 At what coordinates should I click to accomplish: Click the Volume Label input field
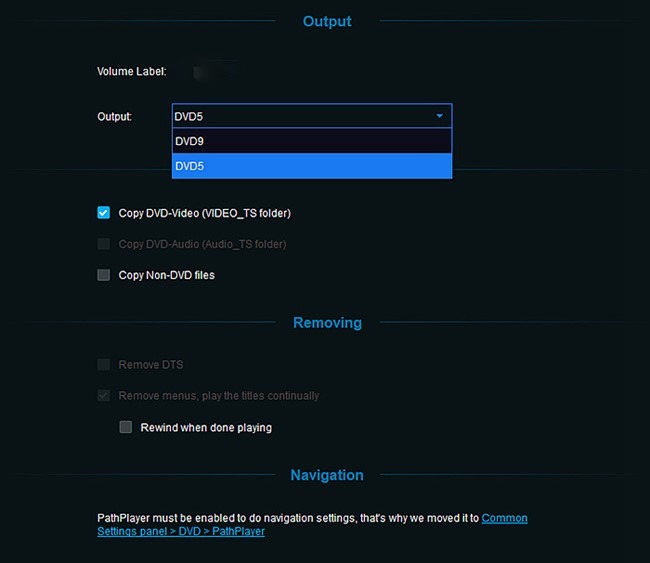[216, 72]
